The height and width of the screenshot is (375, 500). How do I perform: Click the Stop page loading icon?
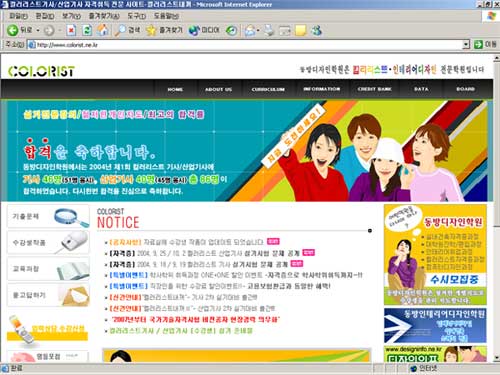tap(71, 31)
